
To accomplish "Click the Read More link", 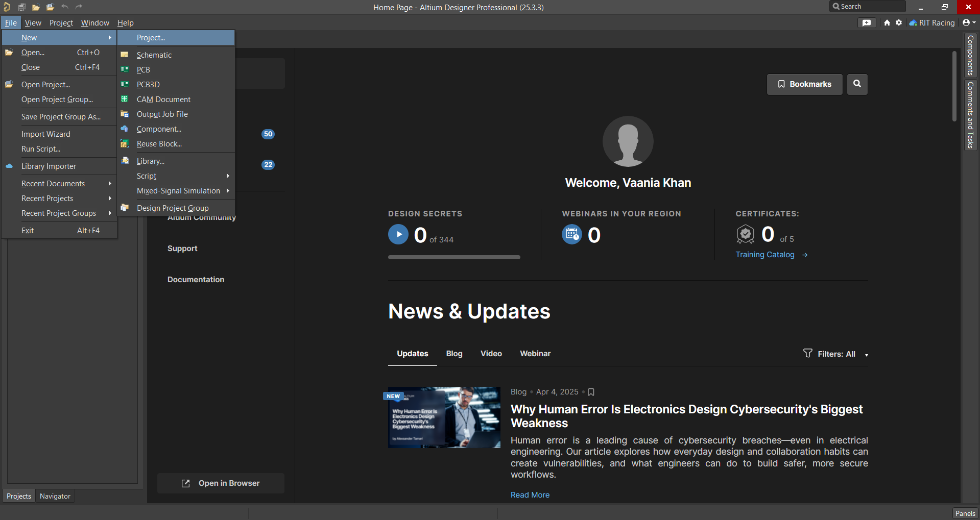I will [x=530, y=495].
